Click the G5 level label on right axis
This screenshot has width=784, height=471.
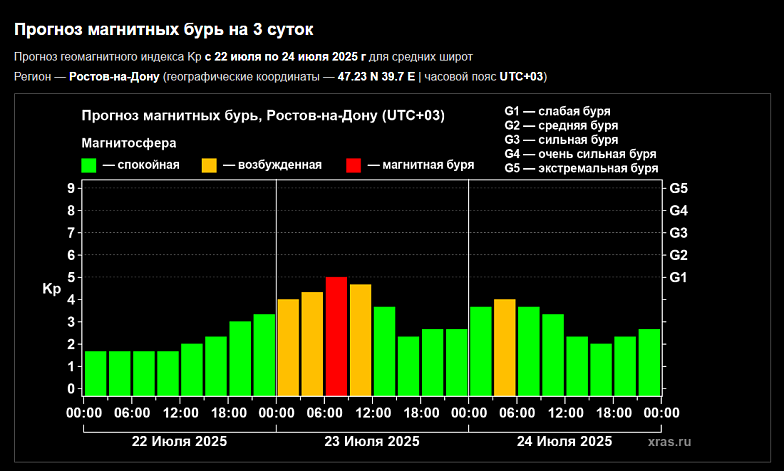pos(678,188)
